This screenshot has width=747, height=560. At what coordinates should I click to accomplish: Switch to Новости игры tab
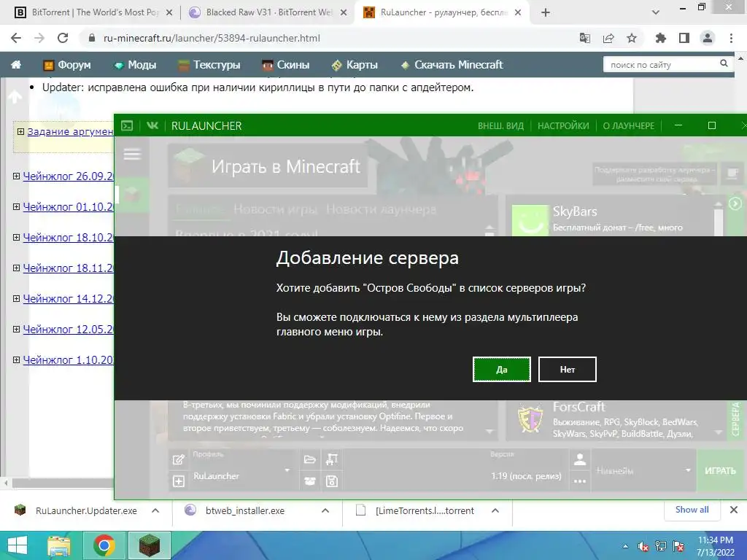[275, 209]
